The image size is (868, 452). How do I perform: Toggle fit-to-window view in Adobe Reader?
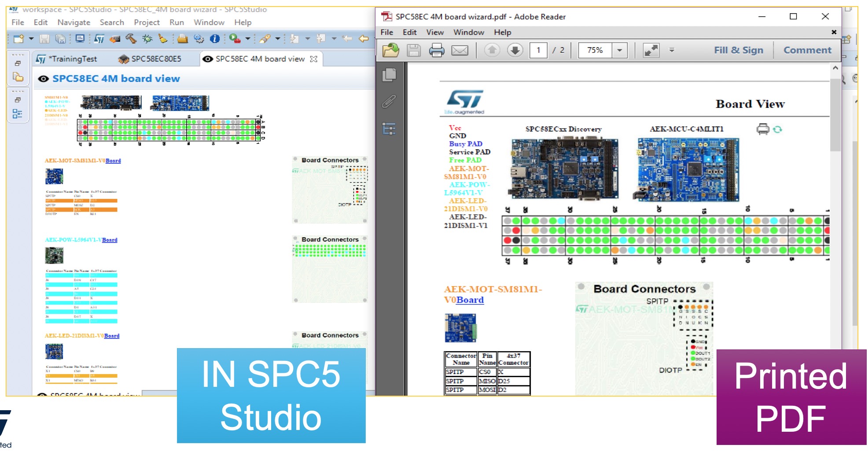651,50
